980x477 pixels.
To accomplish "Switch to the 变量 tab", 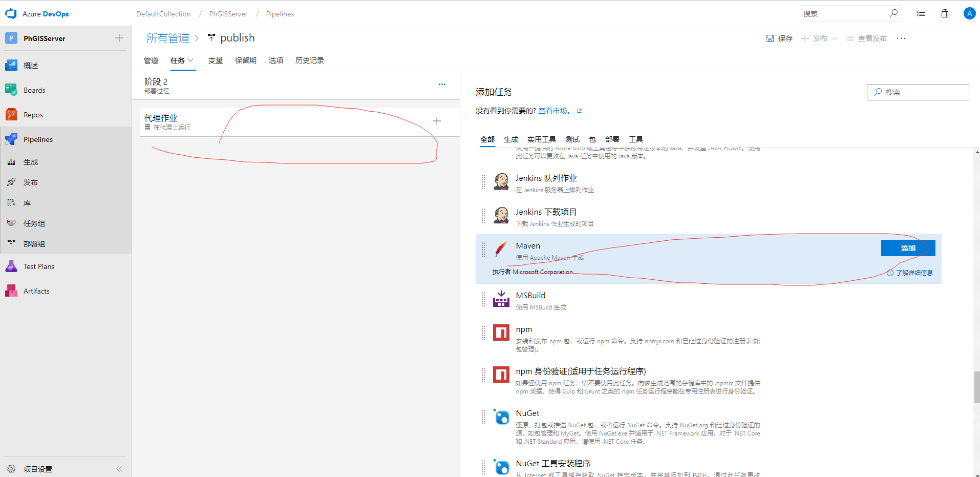I will point(215,60).
